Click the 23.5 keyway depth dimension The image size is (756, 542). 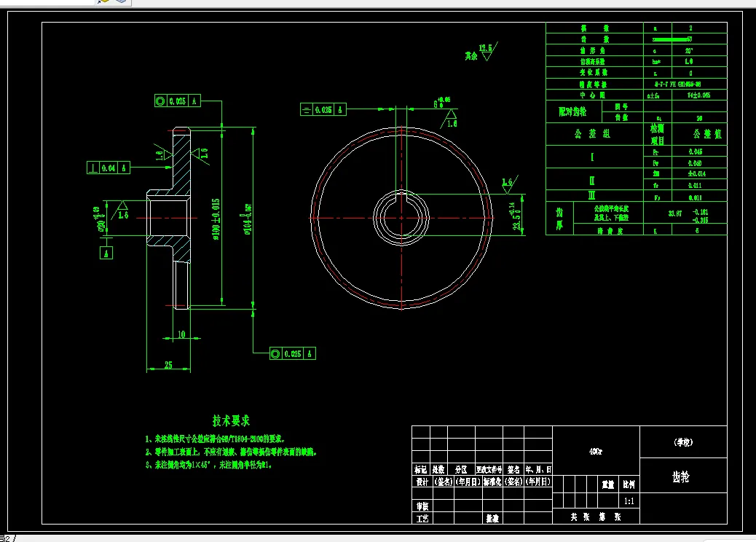(x=515, y=216)
